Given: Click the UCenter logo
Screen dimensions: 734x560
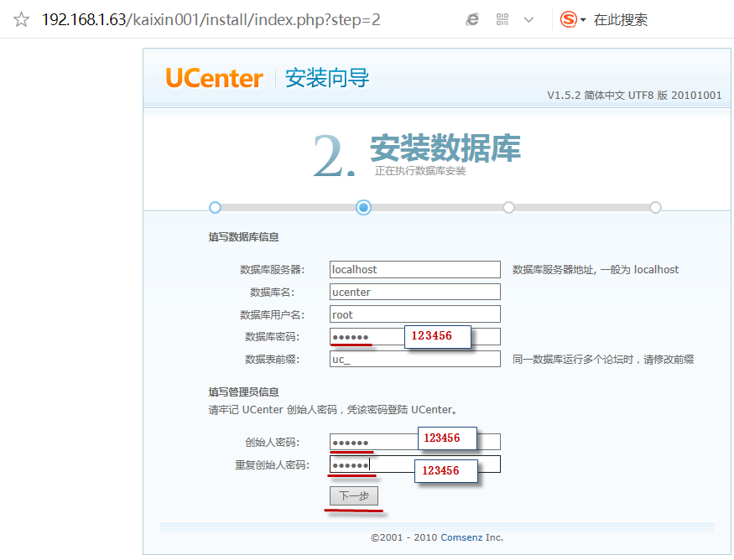Looking at the screenshot, I should (x=215, y=78).
